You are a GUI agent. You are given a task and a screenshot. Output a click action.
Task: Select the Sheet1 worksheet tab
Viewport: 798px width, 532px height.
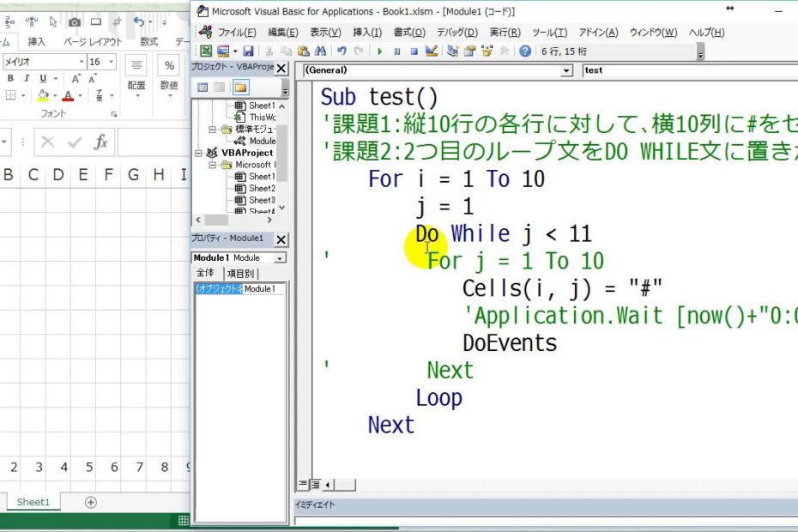point(33,502)
